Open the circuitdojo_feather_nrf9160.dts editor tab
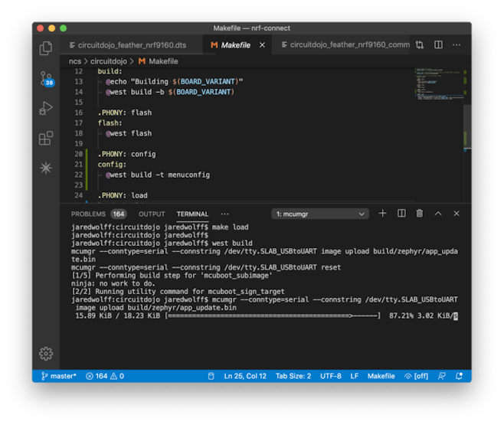This screenshot has height=425, width=504. pos(132,45)
